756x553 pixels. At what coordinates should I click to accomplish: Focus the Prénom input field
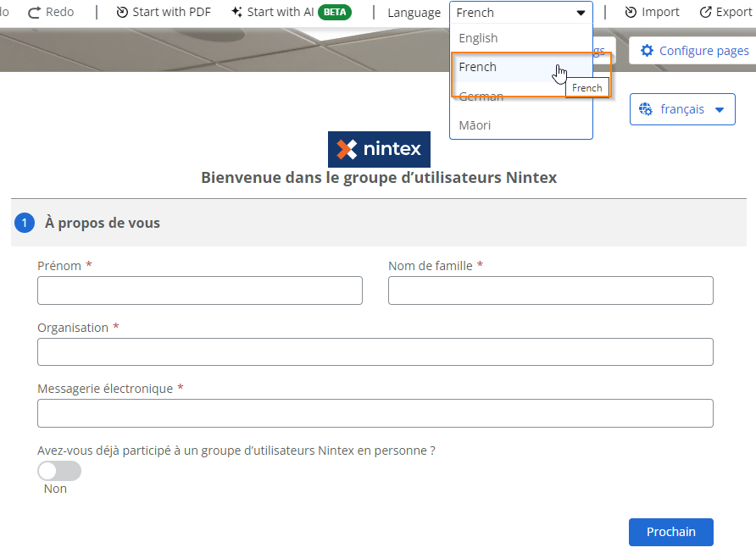click(200, 290)
